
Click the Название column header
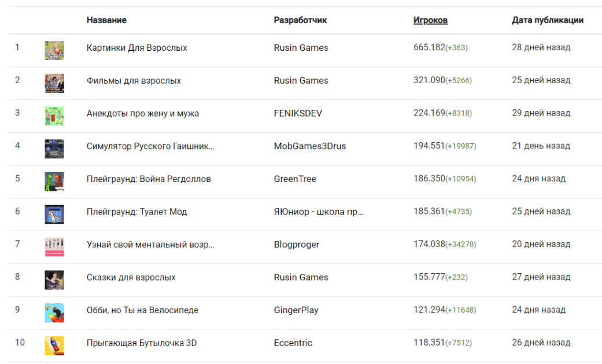click(x=106, y=20)
